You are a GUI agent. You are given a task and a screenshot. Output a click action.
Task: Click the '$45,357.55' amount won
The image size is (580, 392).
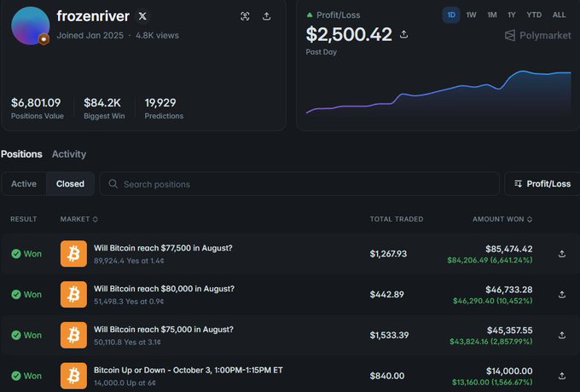[510, 330]
